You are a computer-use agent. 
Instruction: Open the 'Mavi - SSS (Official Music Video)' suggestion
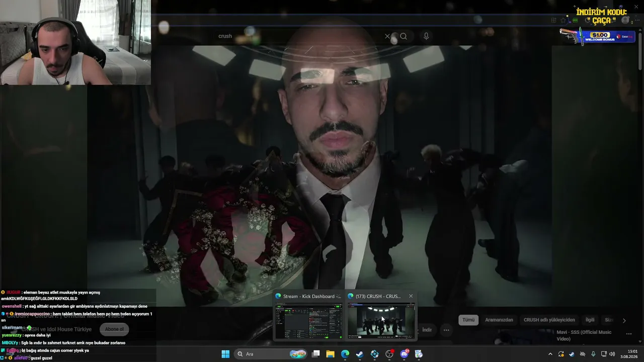(585, 335)
